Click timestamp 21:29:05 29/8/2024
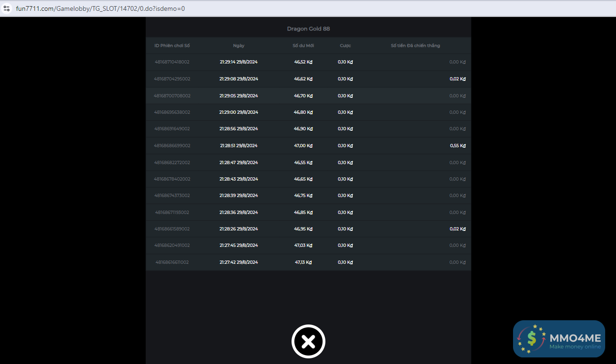 tap(238, 96)
